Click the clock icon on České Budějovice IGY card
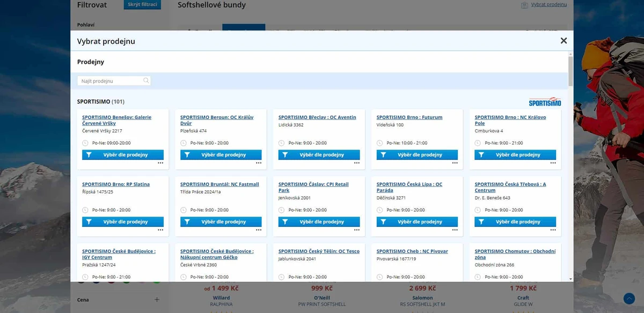Viewport: 644px width, 313px height. click(x=85, y=277)
